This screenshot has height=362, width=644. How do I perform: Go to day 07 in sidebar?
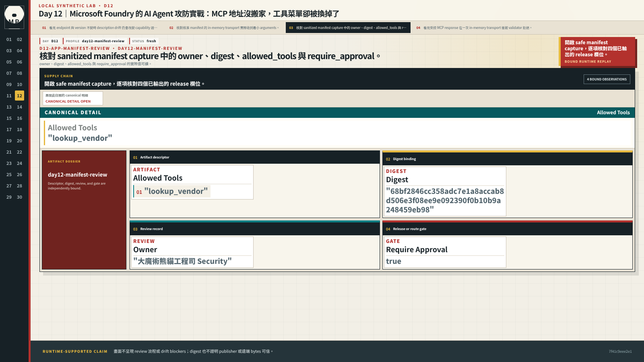[x=9, y=73]
